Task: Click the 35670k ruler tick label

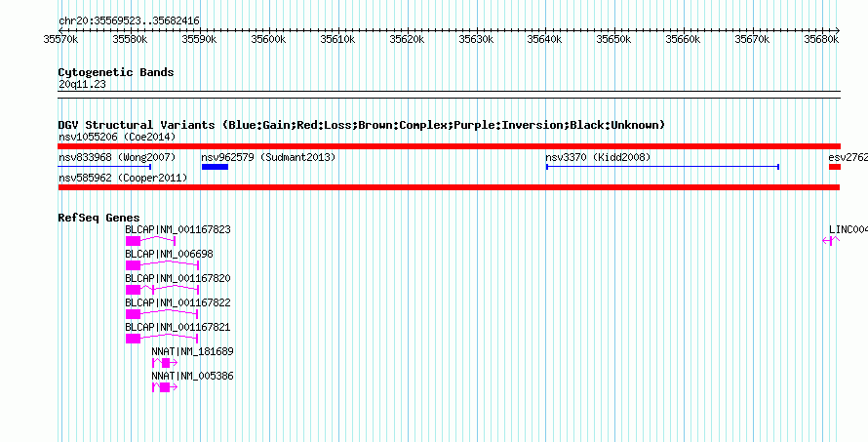Action: tap(752, 39)
